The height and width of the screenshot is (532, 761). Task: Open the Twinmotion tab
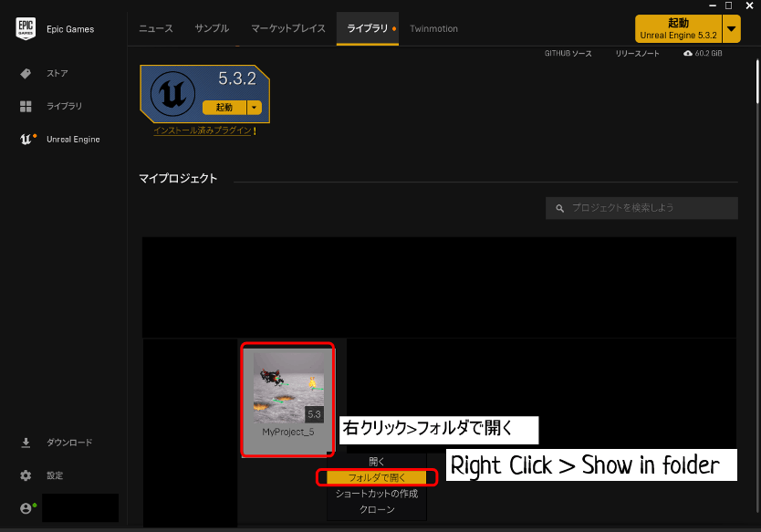tap(434, 28)
